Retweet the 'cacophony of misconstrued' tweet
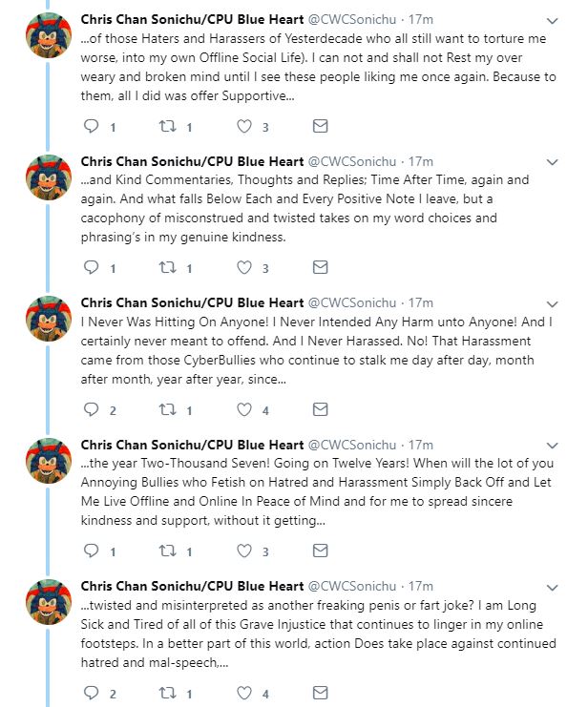This screenshot has width=588, height=707. point(167,268)
